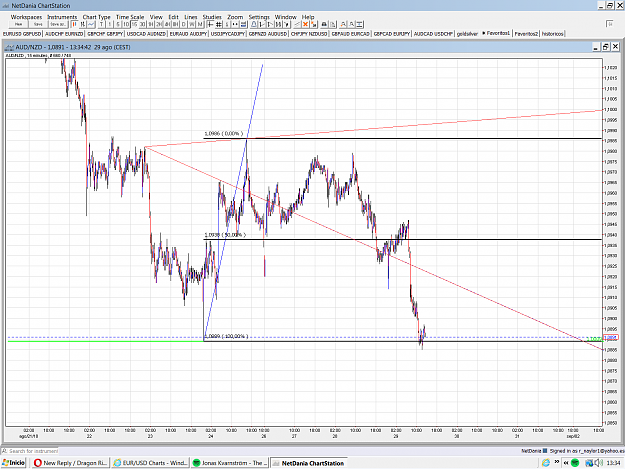
Task: Set time scale to 10 minutes
Action: click(126, 24)
